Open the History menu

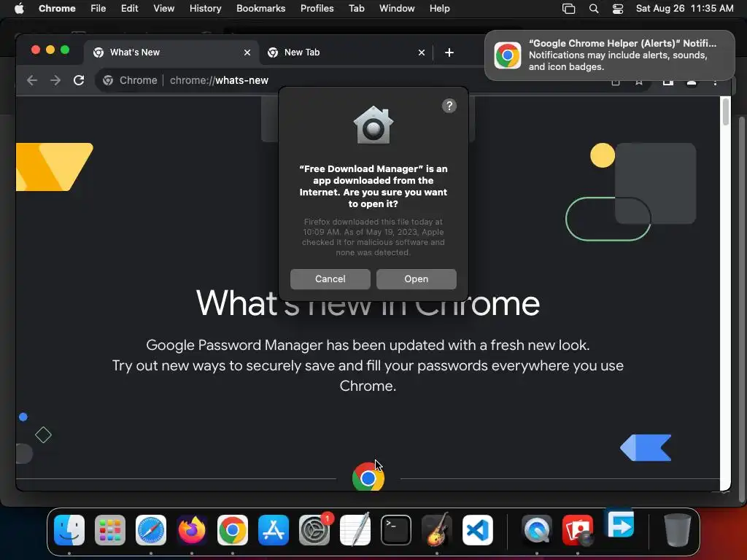(x=205, y=9)
